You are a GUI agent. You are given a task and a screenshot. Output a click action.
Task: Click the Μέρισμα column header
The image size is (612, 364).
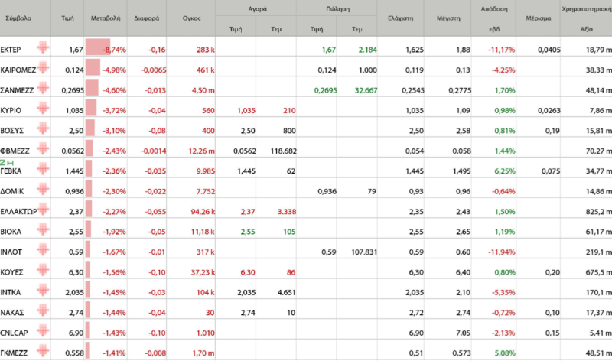click(539, 18)
